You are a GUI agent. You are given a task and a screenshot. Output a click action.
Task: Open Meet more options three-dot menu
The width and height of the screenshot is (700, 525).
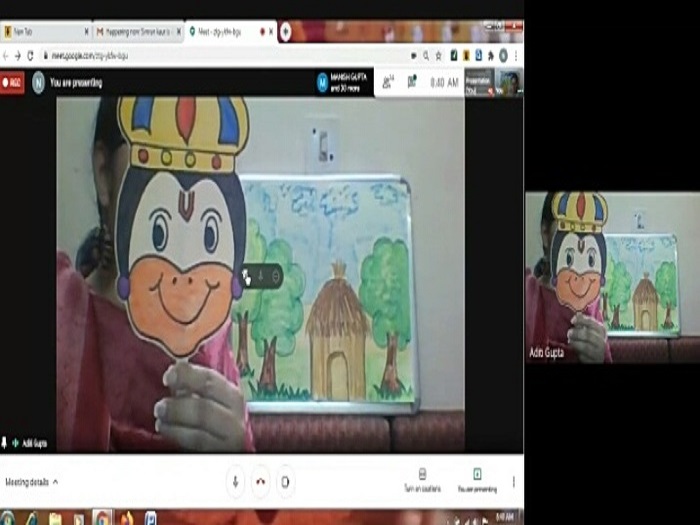514,482
